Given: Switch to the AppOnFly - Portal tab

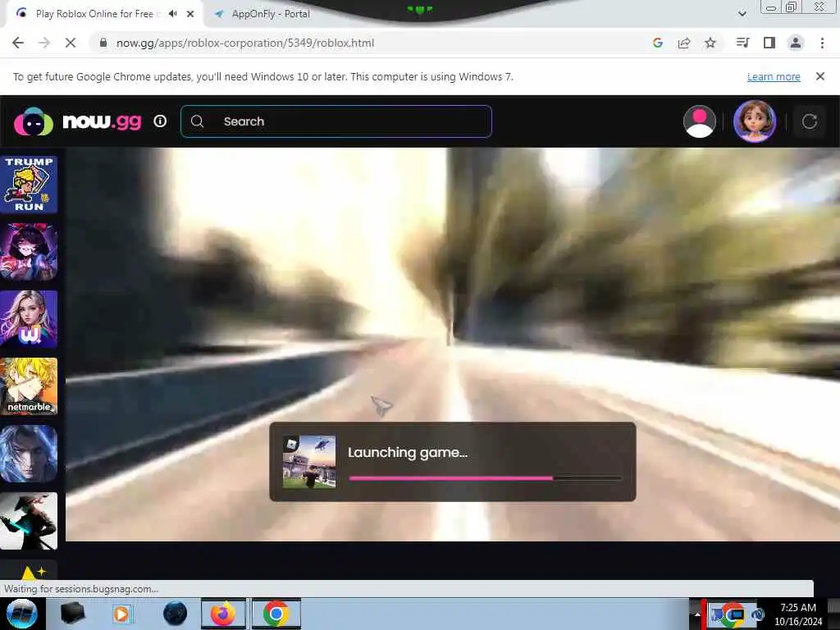Looking at the screenshot, I should (271, 14).
